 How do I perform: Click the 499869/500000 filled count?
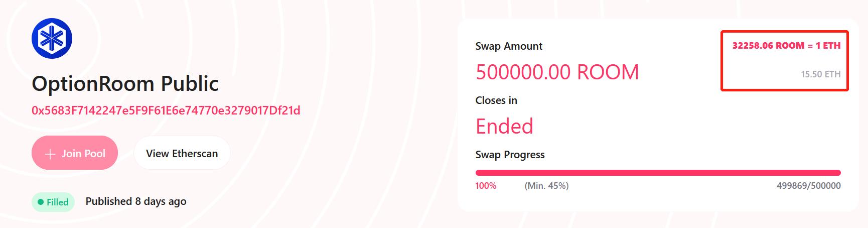(x=808, y=186)
